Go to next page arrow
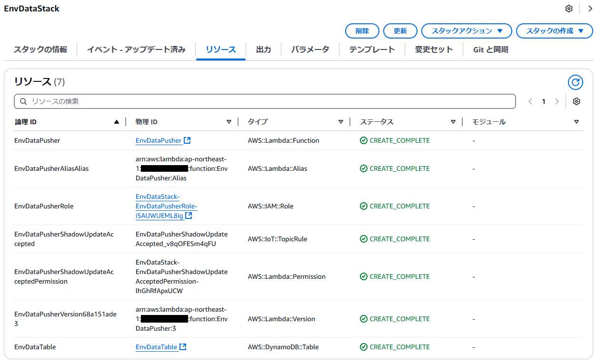Viewport: 597px width, 364px height. 557,101
